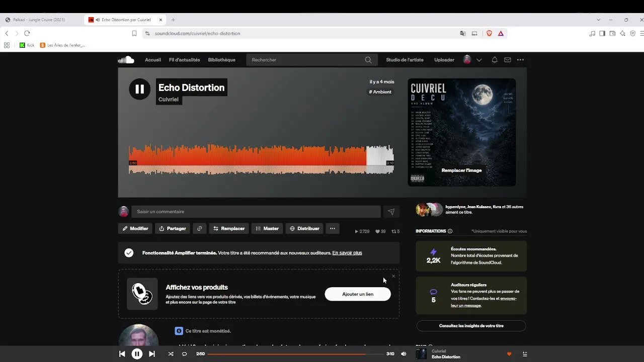
Task: Open the next-up queue icon
Action: pyautogui.click(x=525, y=354)
